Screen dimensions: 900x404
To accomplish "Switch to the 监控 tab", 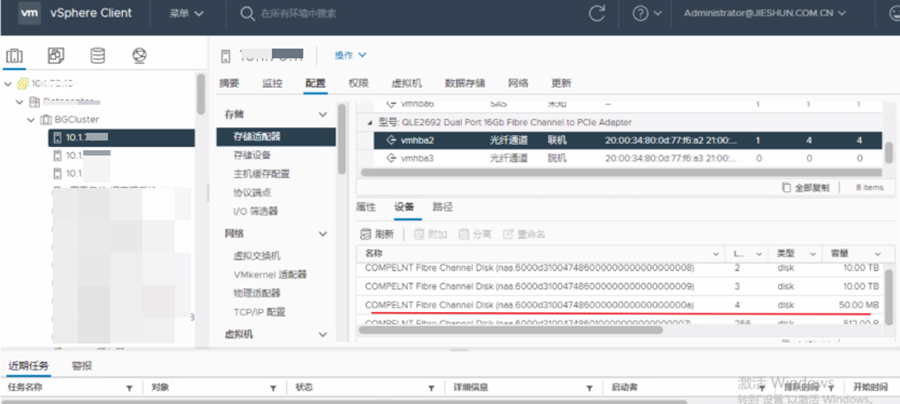I will click(271, 83).
